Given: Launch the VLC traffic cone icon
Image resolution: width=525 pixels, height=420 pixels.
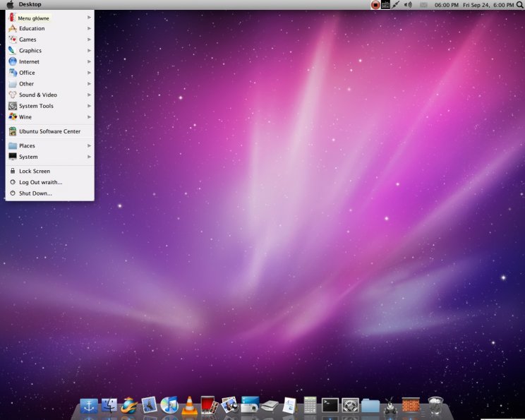Looking at the screenshot, I should [189, 405].
